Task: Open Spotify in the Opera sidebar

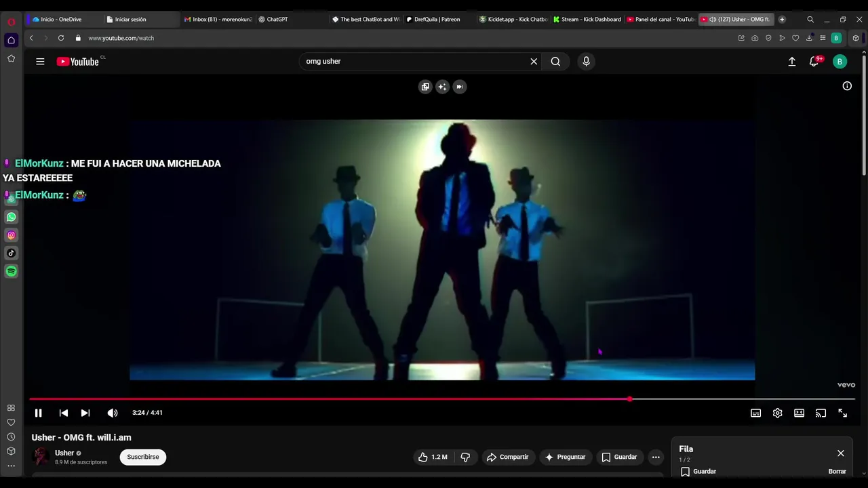Action: [x=11, y=271]
